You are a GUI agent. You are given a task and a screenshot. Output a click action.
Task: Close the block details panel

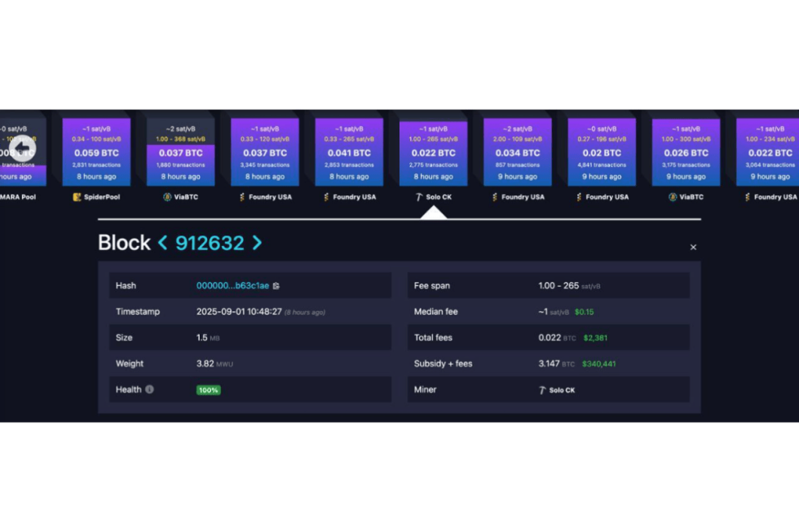click(x=693, y=248)
